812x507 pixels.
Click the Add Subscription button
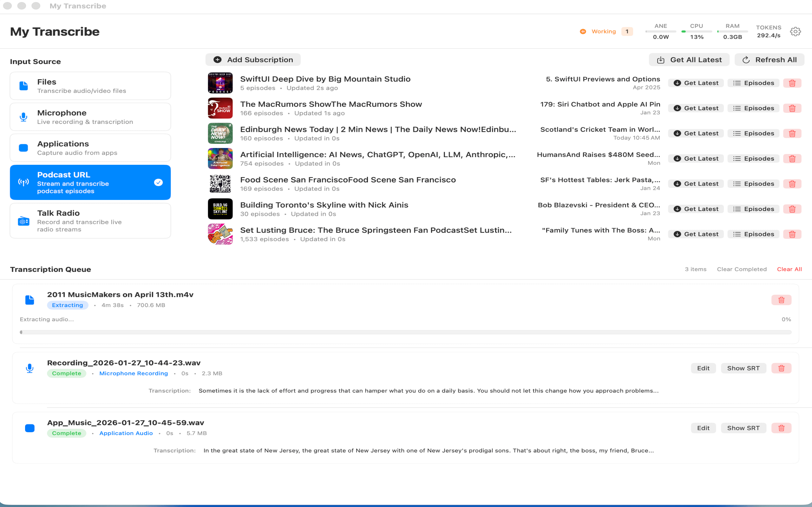[x=253, y=59]
